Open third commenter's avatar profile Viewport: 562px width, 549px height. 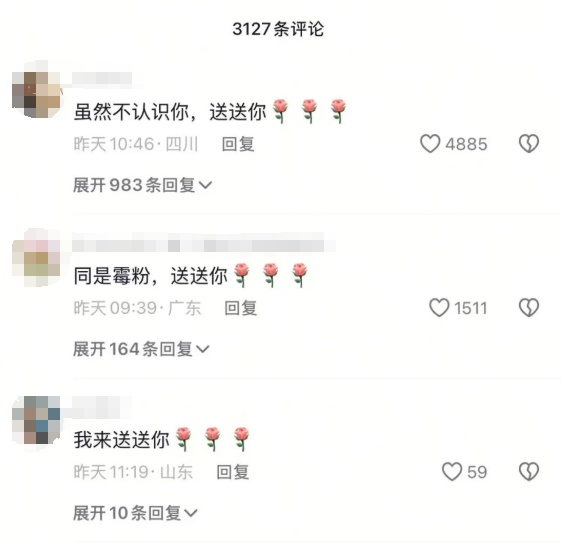click(36, 421)
